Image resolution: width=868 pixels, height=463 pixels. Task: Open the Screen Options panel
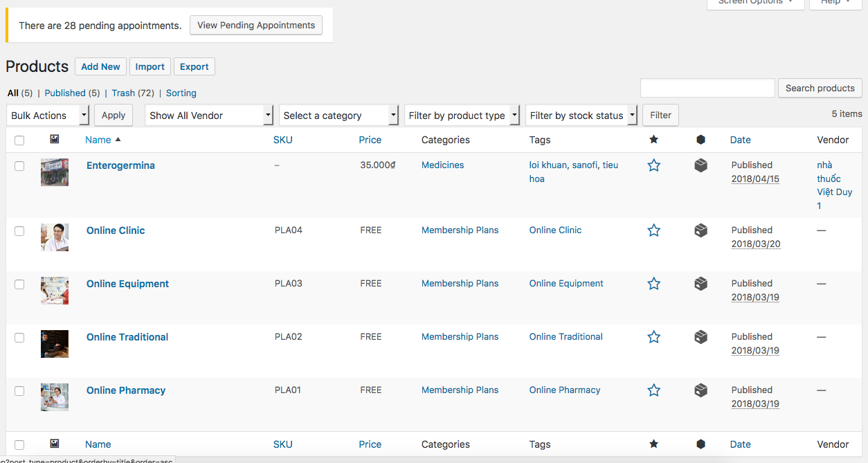click(x=755, y=3)
